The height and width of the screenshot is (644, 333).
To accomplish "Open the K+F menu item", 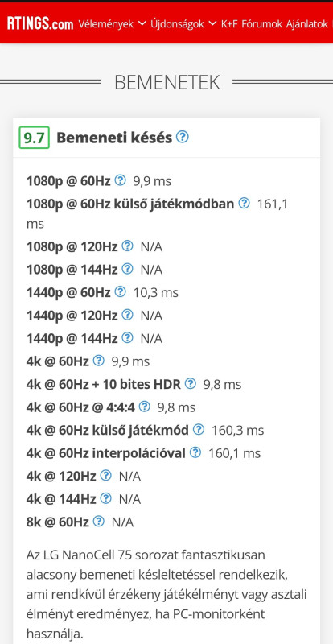I will click(x=229, y=24).
